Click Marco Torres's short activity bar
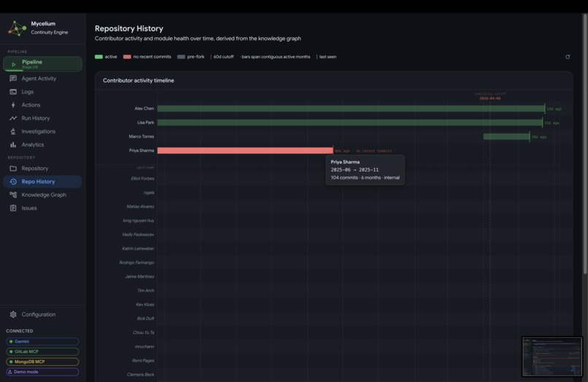 tap(506, 137)
